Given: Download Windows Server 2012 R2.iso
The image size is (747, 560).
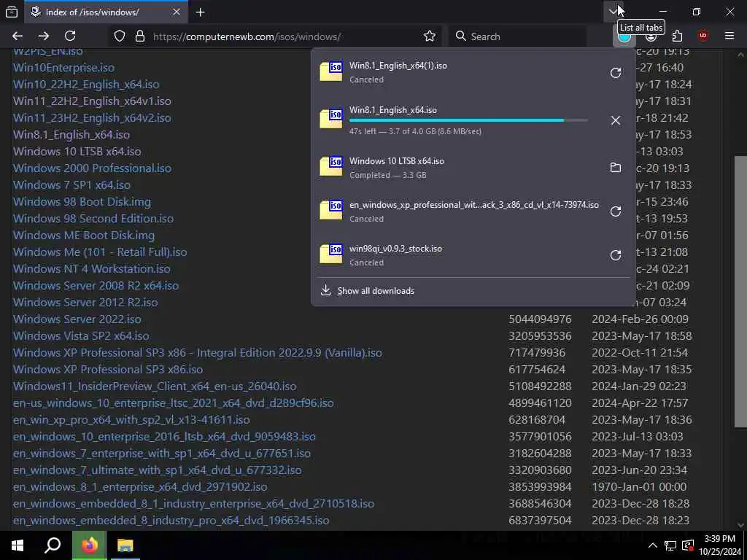Looking at the screenshot, I should (x=85, y=303).
